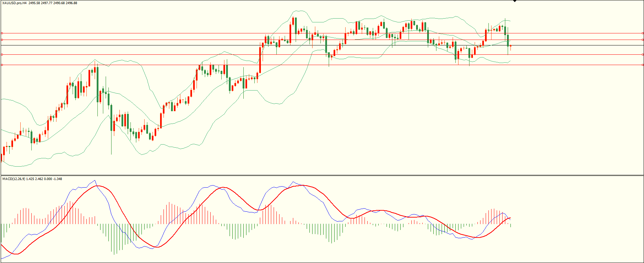The image size is (644, 263).
Task: Select right anchor of the lowest red line
Action: click(x=643, y=65)
